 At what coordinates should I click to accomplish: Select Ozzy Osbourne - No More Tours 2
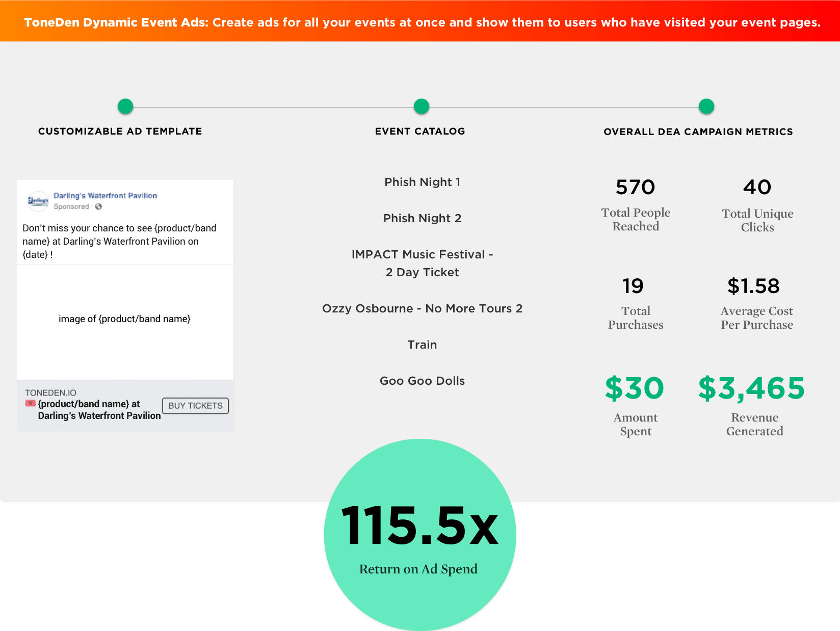(422, 308)
